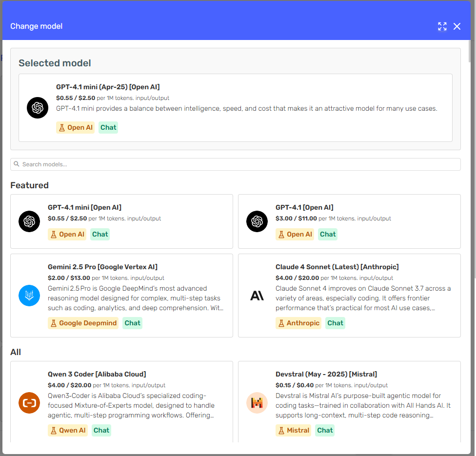
Task: Choose Claude 4 Sonnet (Latest) [Anthropic]
Action: pyautogui.click(x=349, y=296)
